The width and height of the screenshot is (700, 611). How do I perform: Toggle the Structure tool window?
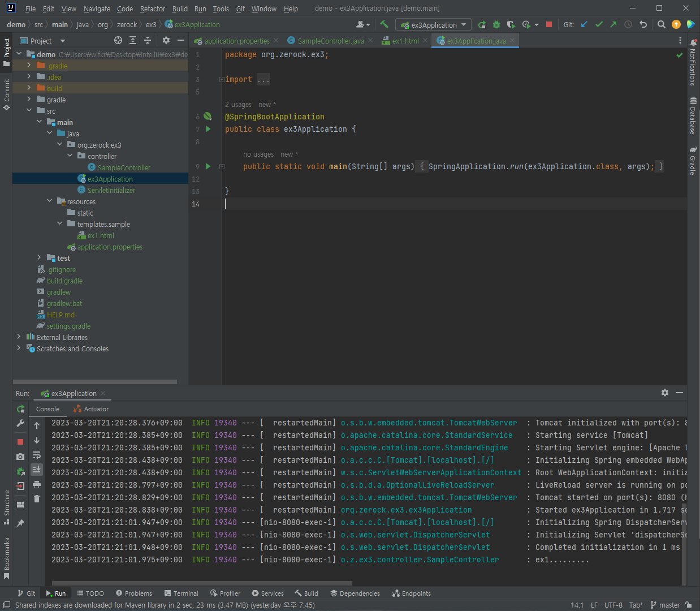point(6,506)
